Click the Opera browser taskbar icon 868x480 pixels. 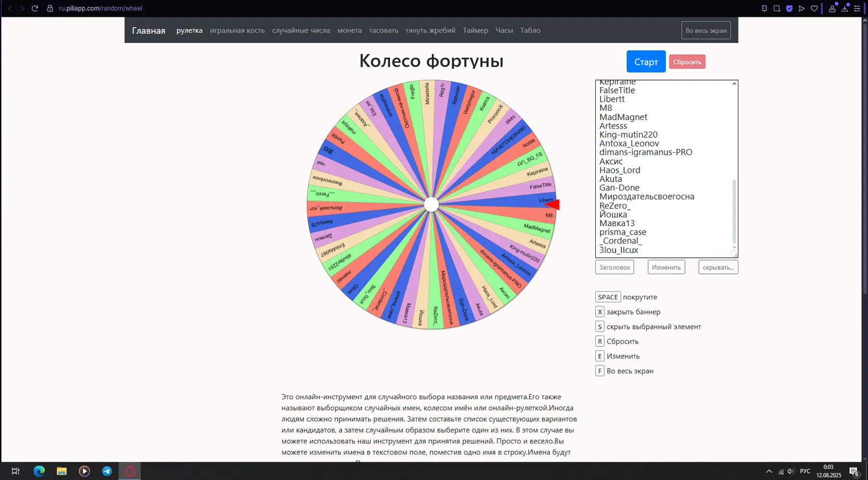[130, 471]
